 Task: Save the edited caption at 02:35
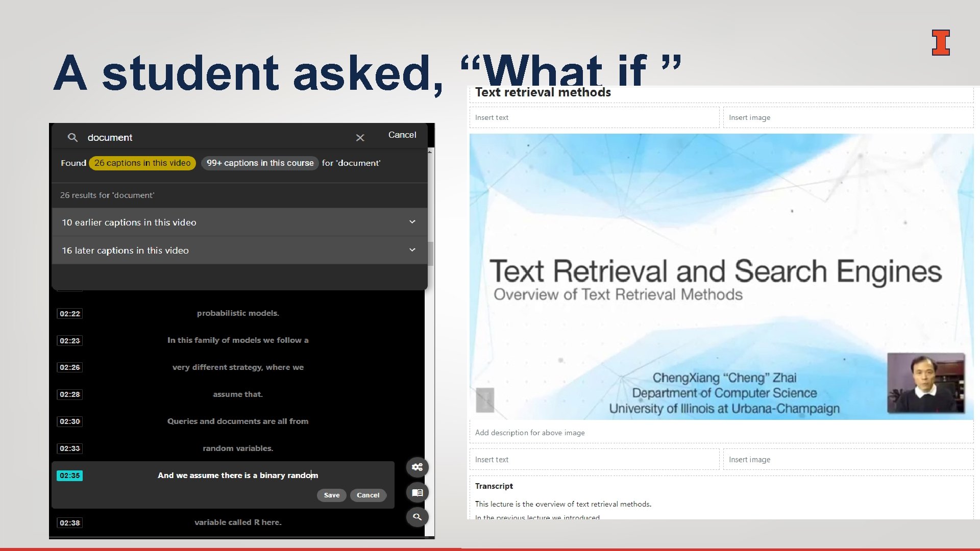331,495
